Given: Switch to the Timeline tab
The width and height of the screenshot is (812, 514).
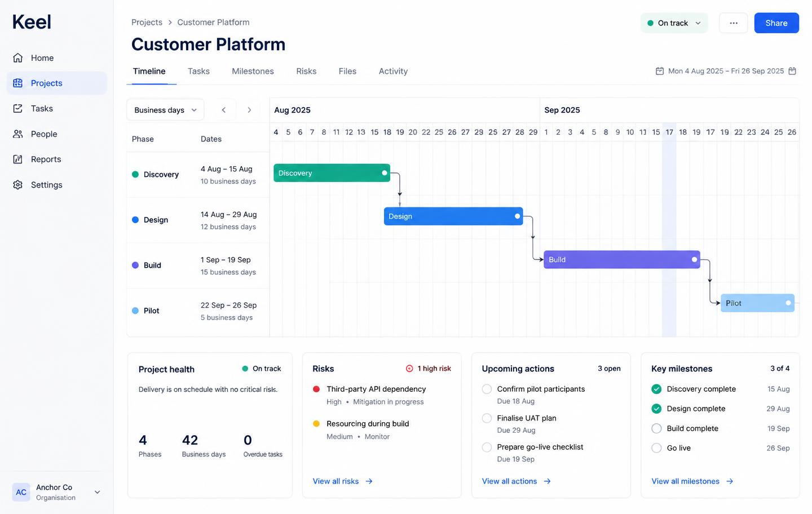Looking at the screenshot, I should 149,71.
